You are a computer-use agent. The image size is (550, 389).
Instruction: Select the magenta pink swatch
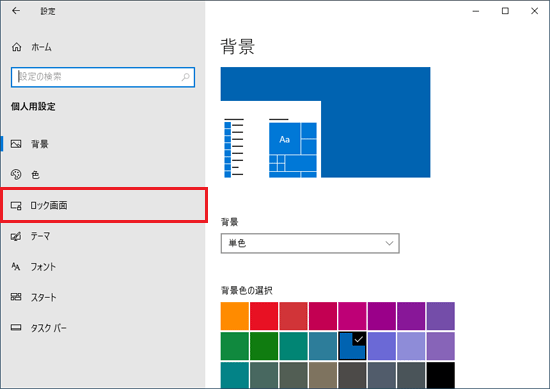[352, 316]
